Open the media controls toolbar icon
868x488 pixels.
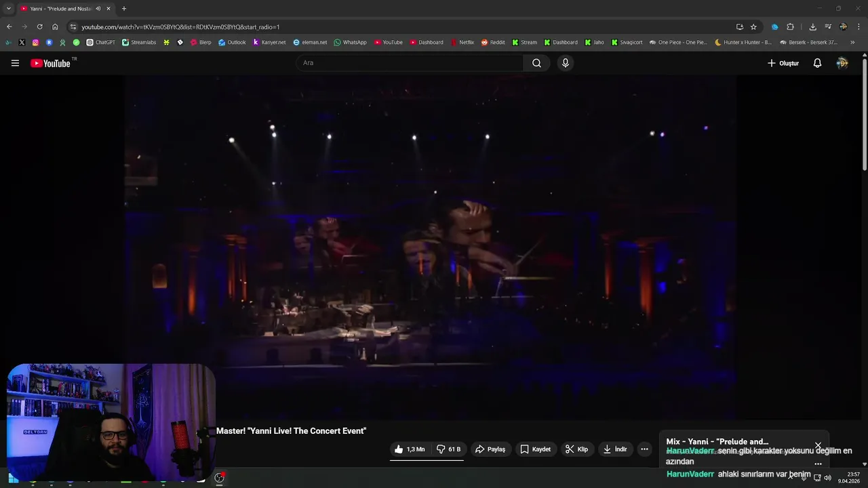(828, 26)
